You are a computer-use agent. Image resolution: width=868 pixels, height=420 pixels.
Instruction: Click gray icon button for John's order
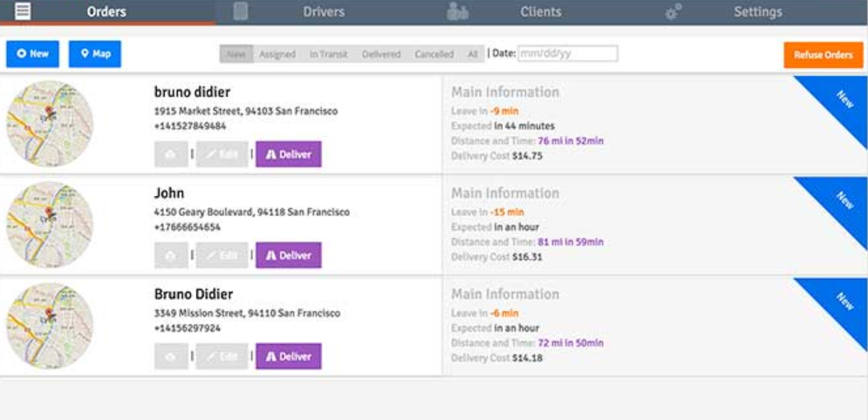tap(171, 255)
